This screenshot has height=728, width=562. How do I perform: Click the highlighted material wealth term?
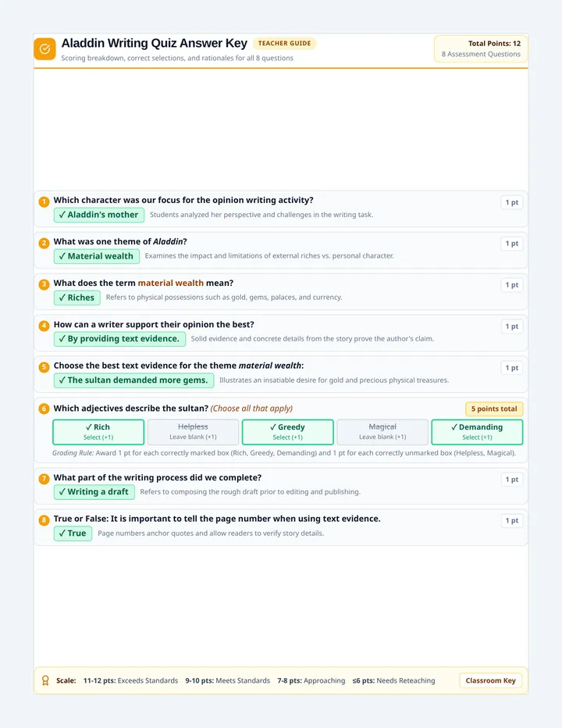point(171,284)
